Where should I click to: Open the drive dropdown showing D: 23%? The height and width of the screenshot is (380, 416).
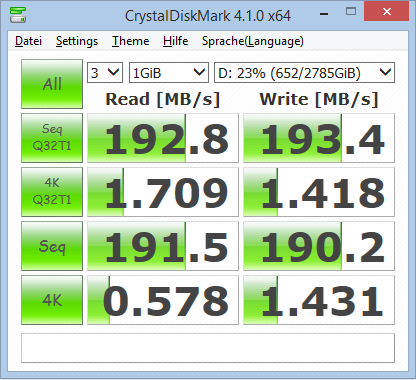coord(304,72)
